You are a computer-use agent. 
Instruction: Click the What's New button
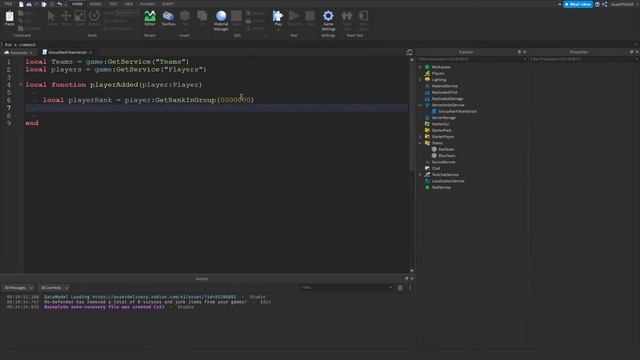(578, 4)
